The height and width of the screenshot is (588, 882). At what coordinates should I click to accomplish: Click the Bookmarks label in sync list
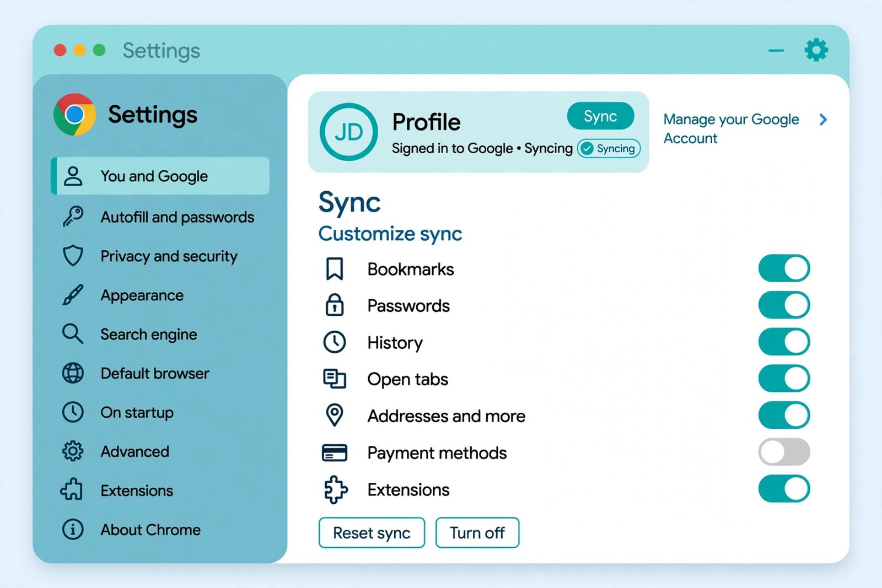tap(411, 269)
